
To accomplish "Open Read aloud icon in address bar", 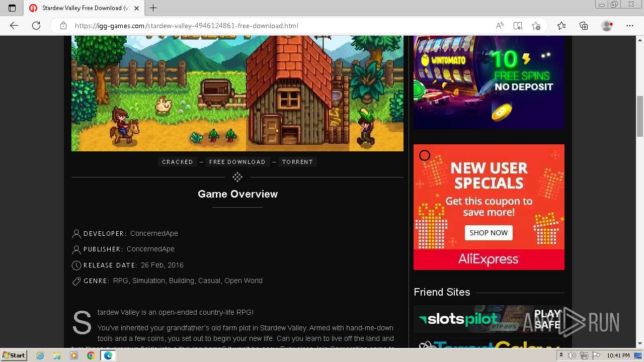I will tap(500, 26).
